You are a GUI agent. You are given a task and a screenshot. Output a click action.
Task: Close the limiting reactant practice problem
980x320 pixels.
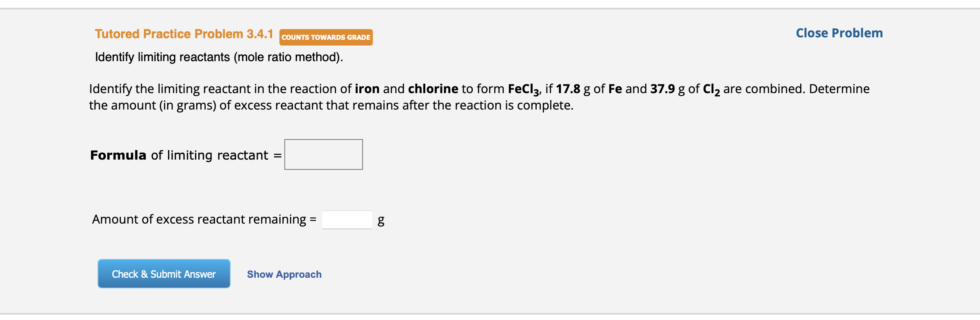point(839,33)
